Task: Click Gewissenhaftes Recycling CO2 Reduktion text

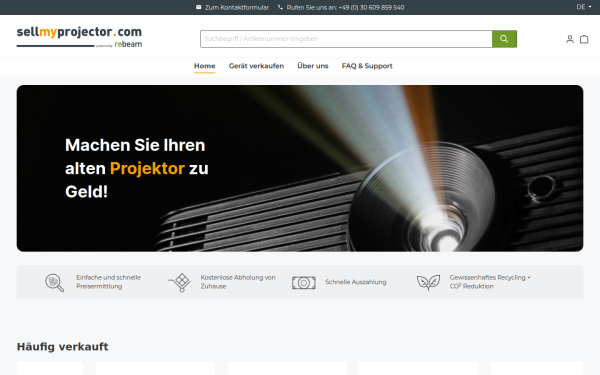Action: (490, 282)
